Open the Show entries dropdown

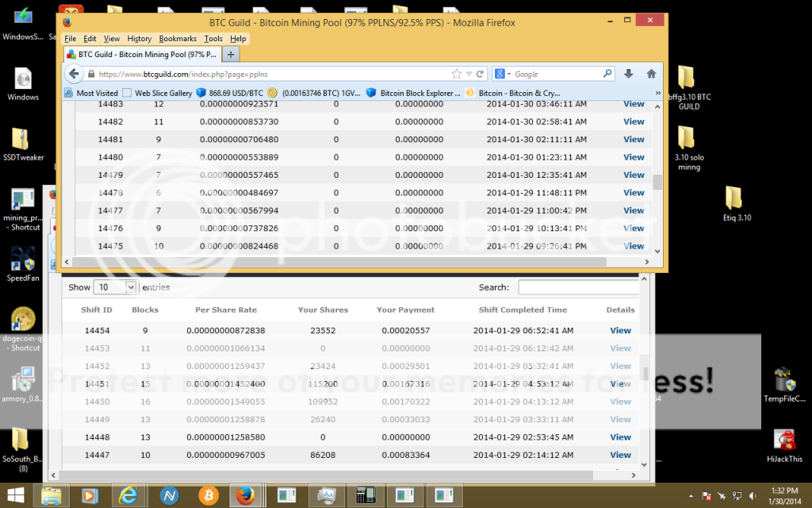[x=114, y=287]
